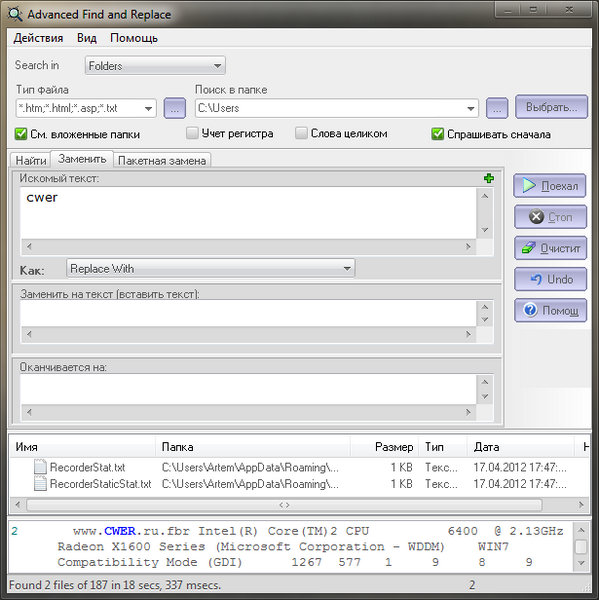The height and width of the screenshot is (600, 599).
Task: Click the browse button next to file type
Action: tap(175, 109)
